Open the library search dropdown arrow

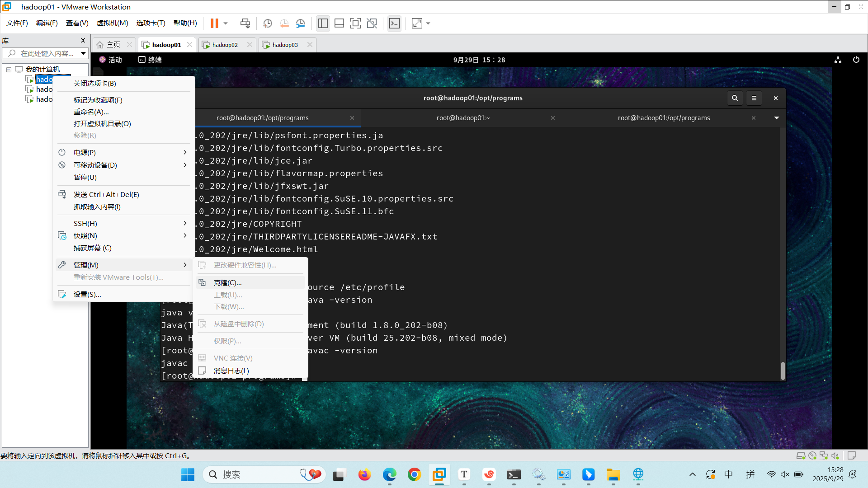(x=83, y=53)
